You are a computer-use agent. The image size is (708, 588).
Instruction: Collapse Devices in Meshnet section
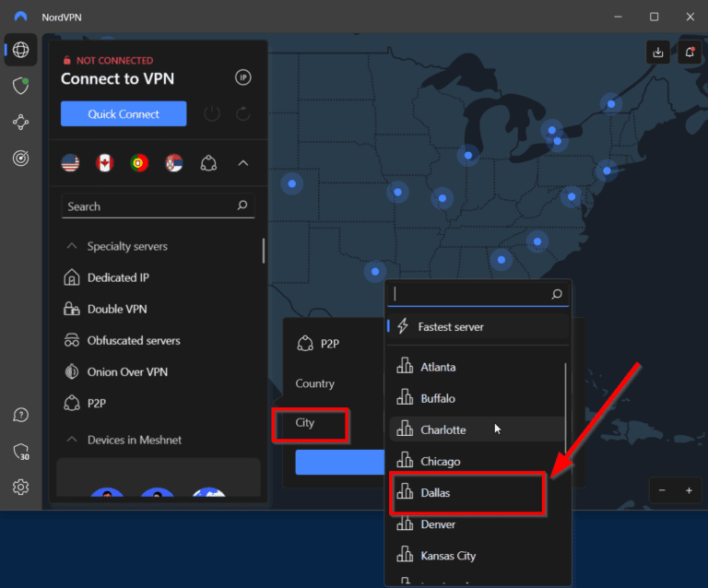click(72, 440)
